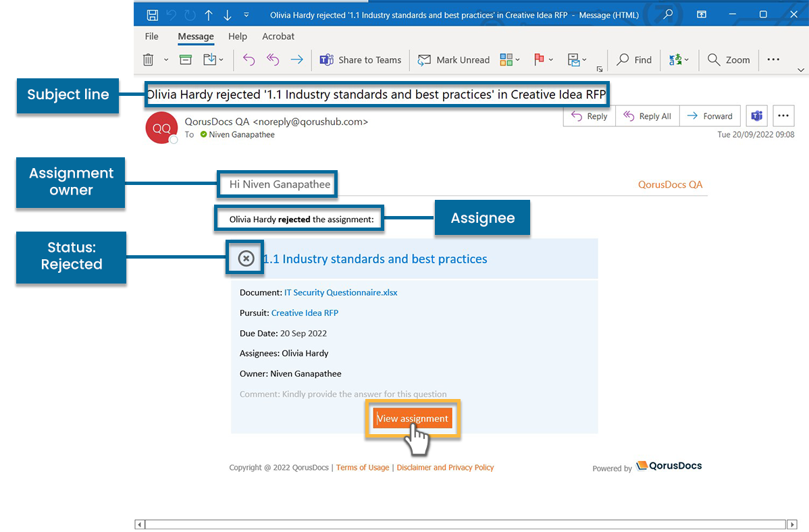
Task: Click the horizontal scrollbar right arrow
Action: pyautogui.click(x=793, y=525)
